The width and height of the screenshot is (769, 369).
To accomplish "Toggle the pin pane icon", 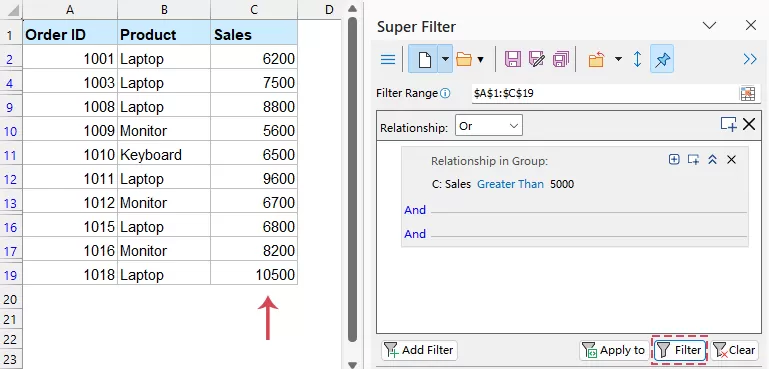I will tap(662, 60).
